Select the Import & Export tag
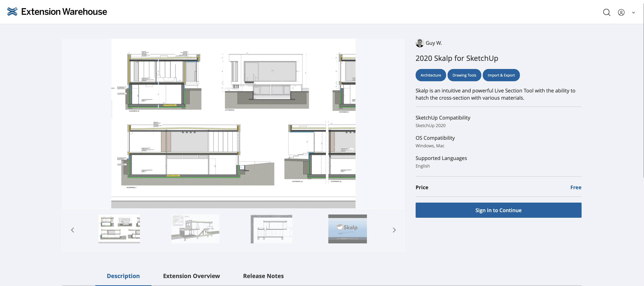Viewport: 644px width, 286px height. click(501, 75)
